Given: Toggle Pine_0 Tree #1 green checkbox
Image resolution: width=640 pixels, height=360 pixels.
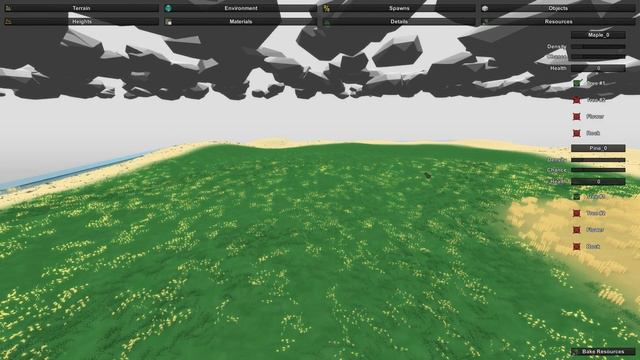Looking at the screenshot, I should click(x=576, y=197).
